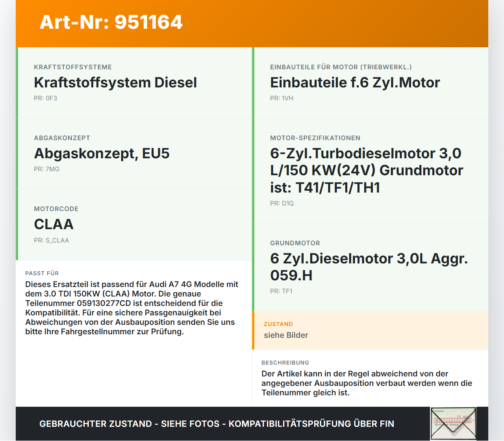The height and width of the screenshot is (441, 504).
Task: Click the red-framed VIN number in the envelope image
Action: (453, 421)
